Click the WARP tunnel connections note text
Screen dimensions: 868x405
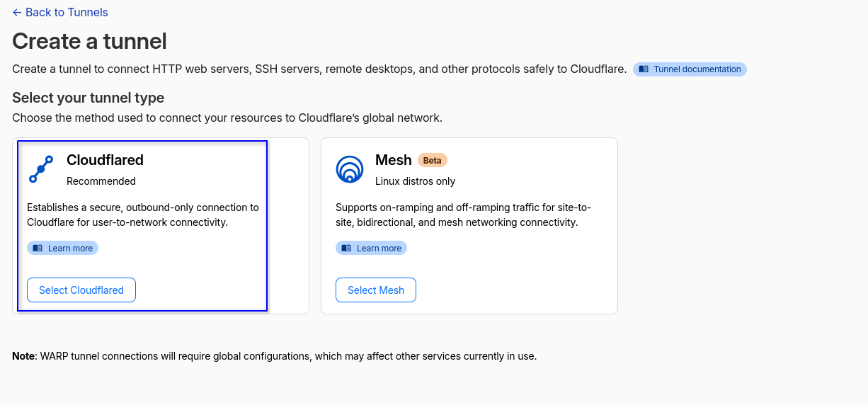click(275, 356)
